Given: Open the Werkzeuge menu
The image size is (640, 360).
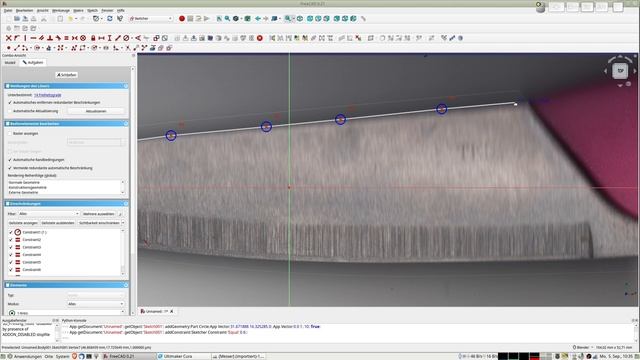Looking at the screenshot, I should (x=61, y=10).
